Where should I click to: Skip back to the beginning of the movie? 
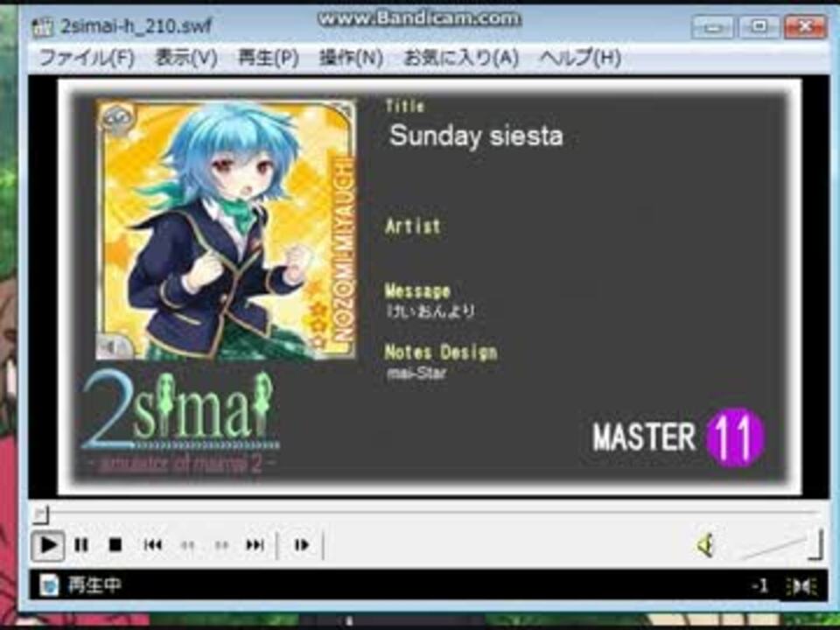pyautogui.click(x=153, y=545)
